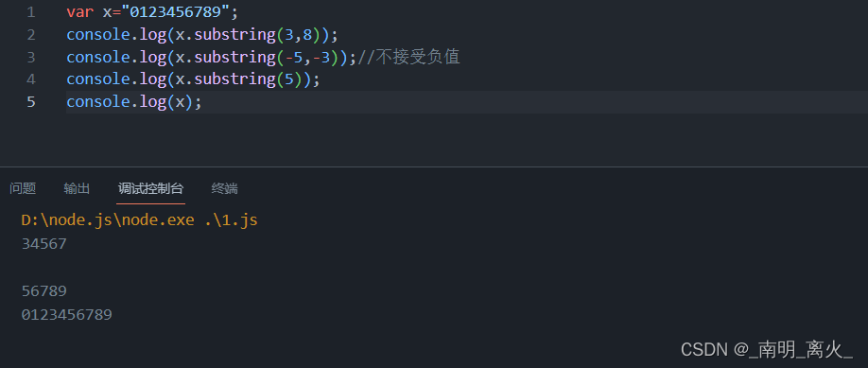
Task: Click line number 4 in gutter
Action: [31, 79]
